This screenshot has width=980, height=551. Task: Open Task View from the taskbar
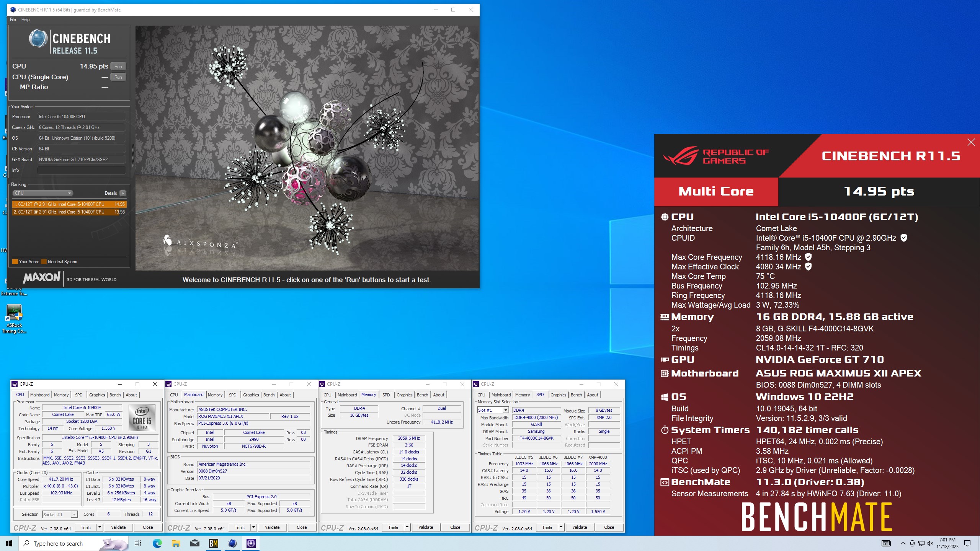pos(138,543)
